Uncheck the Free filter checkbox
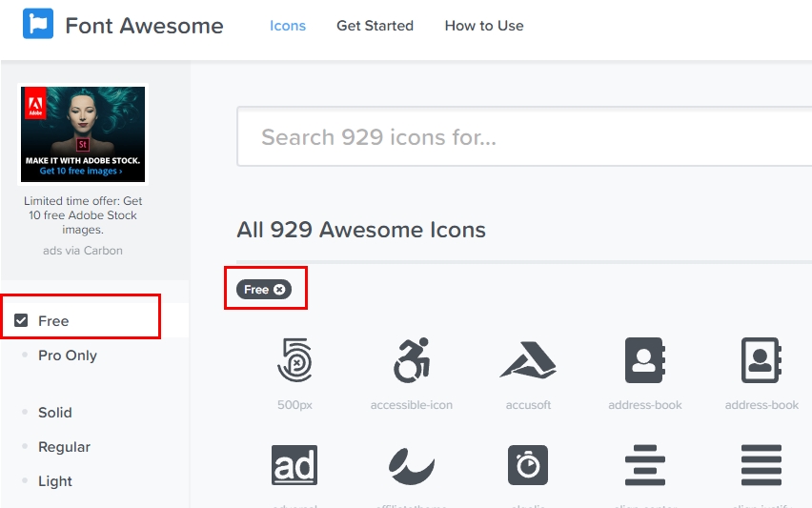 point(22,321)
